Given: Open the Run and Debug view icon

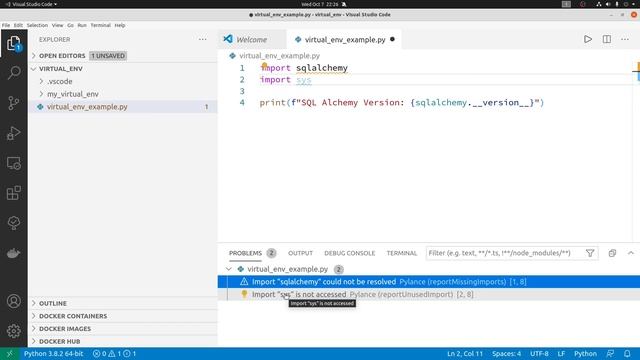Looking at the screenshot, I should 13,133.
